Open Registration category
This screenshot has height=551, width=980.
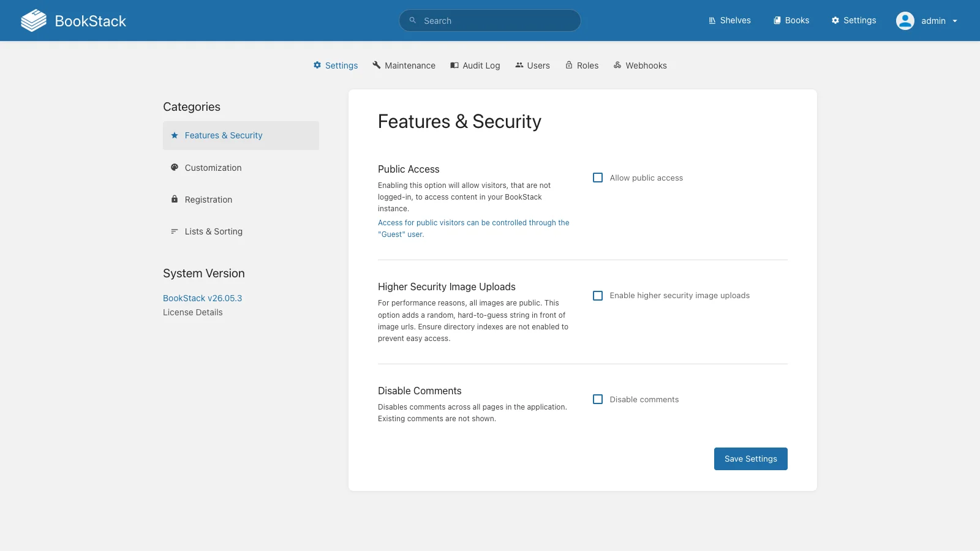point(241,200)
